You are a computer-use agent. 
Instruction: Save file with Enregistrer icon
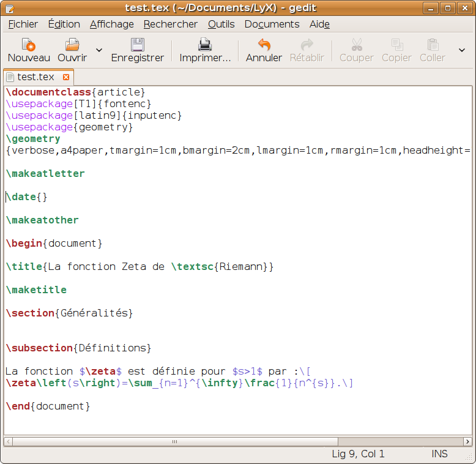click(137, 45)
